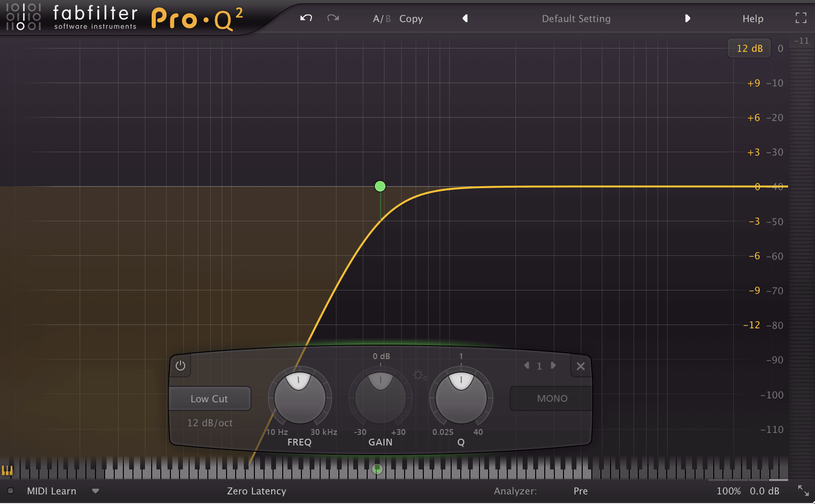Open the Low Cut filter shape dropdown

pos(210,399)
